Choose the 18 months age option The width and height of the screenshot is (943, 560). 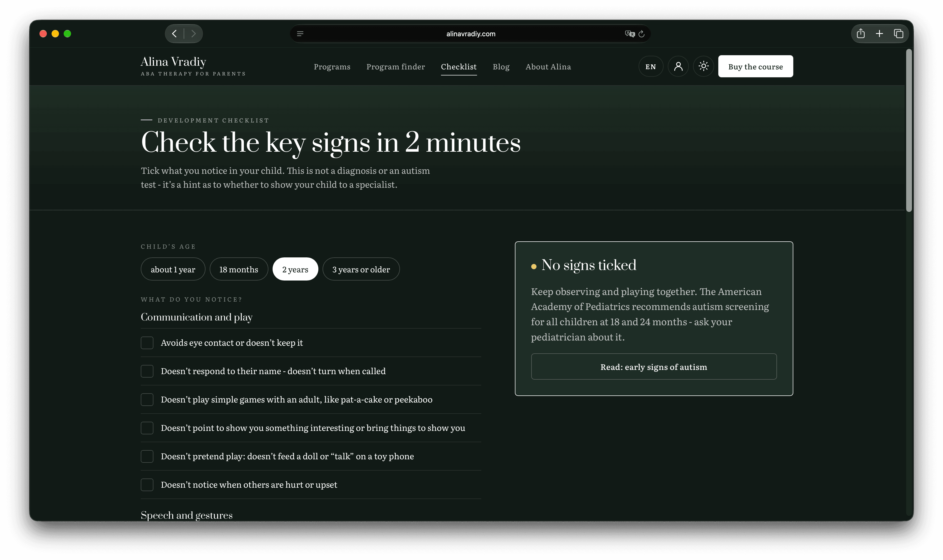click(239, 269)
